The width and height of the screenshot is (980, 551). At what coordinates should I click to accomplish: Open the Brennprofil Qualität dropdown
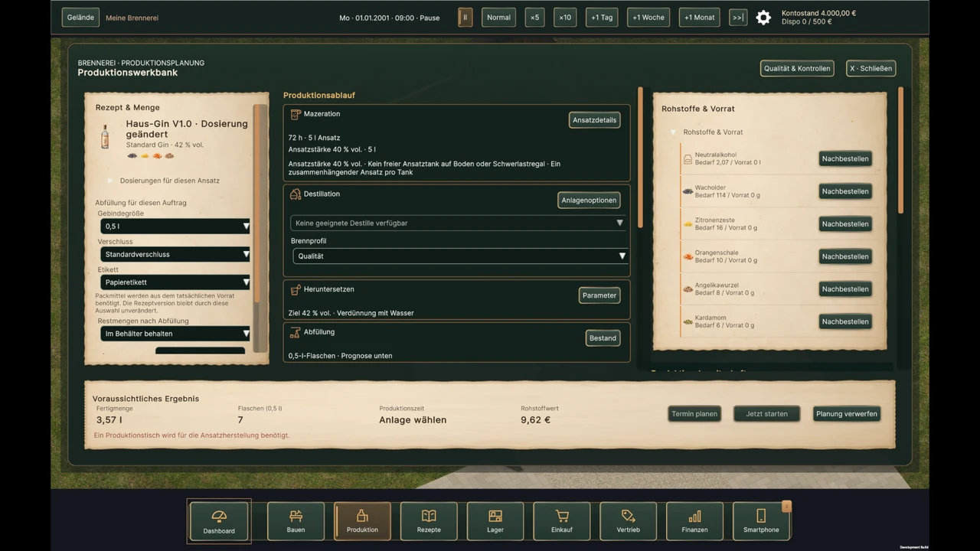pyautogui.click(x=460, y=256)
